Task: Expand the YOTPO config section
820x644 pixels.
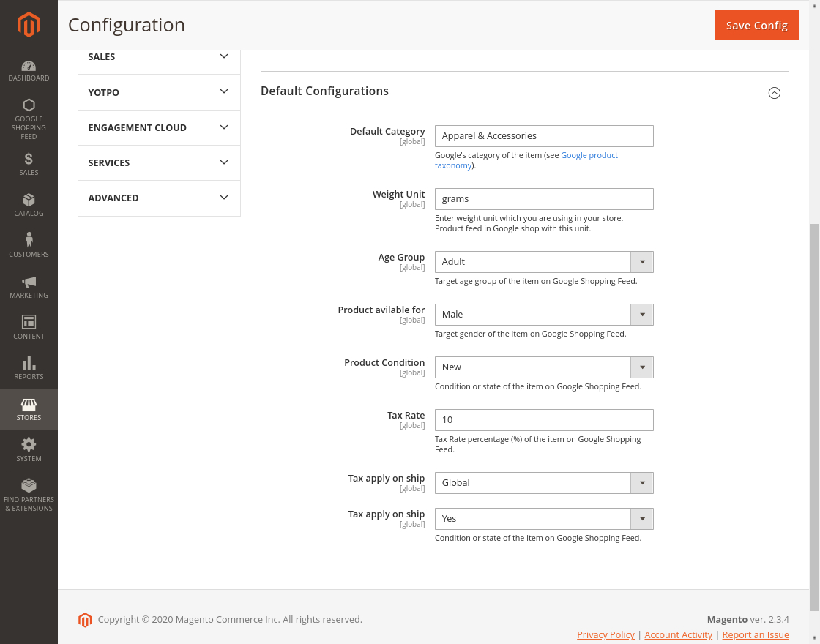Action: pos(159,92)
